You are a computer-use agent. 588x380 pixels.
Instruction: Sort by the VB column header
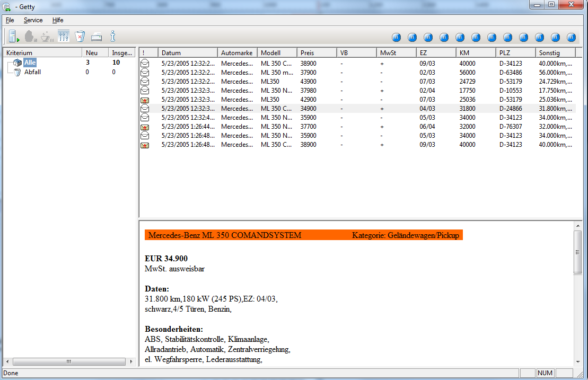point(357,53)
